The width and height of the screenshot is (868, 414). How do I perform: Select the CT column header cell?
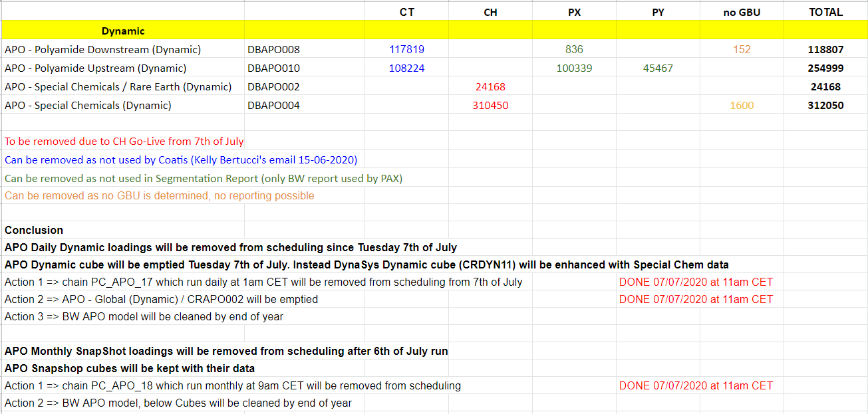point(406,12)
